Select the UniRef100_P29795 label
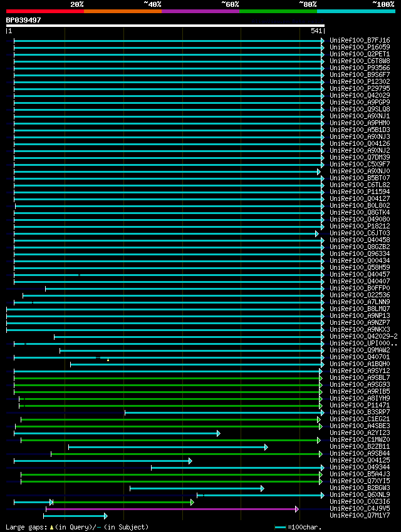The height and width of the screenshot is (532, 401). coord(360,88)
